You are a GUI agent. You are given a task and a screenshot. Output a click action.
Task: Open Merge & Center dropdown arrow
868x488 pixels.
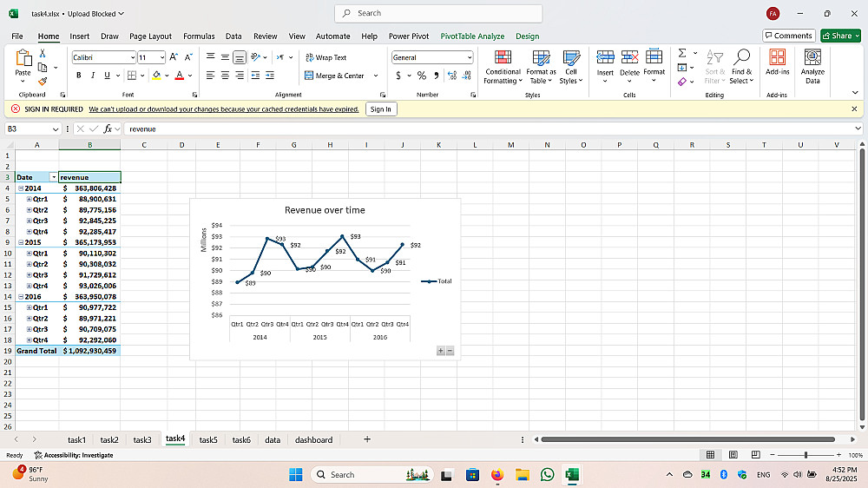376,76
